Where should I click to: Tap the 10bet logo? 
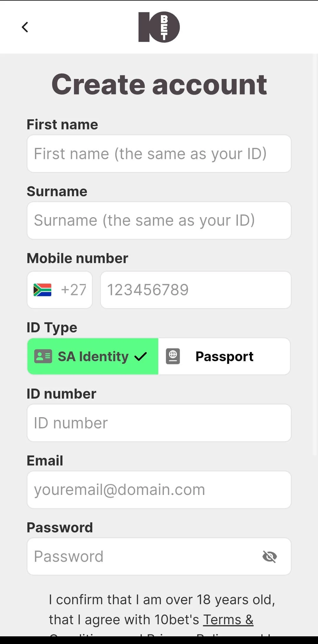tap(159, 27)
